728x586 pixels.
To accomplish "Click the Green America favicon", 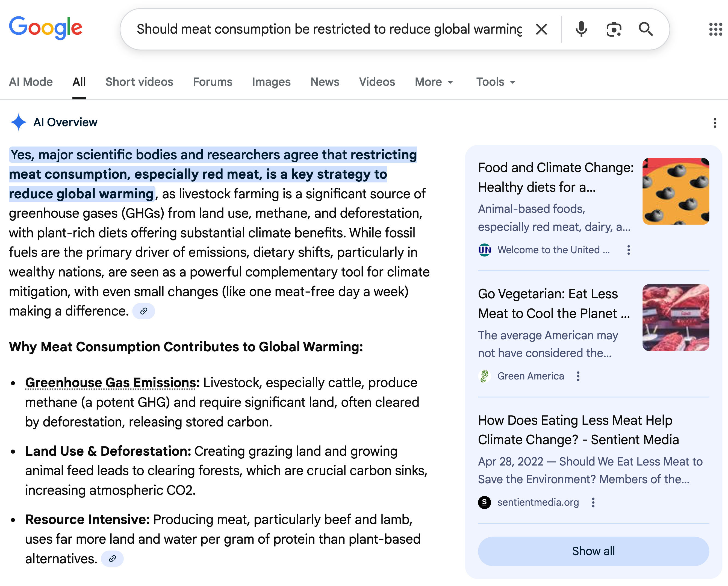I will tap(485, 376).
